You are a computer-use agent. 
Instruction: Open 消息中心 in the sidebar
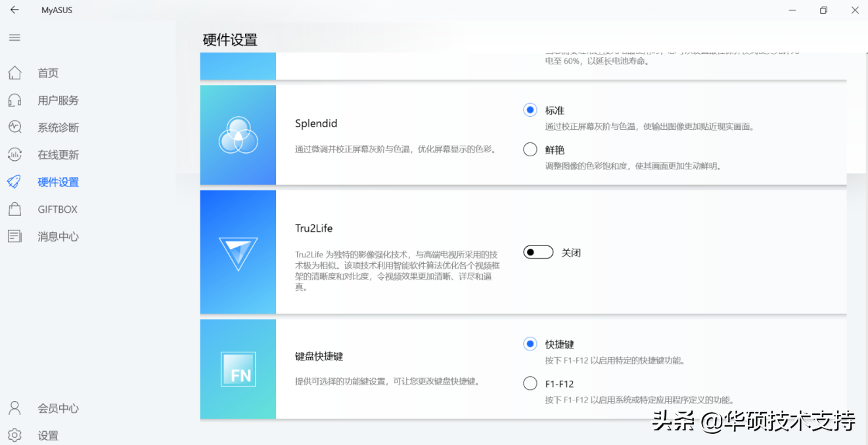click(58, 236)
